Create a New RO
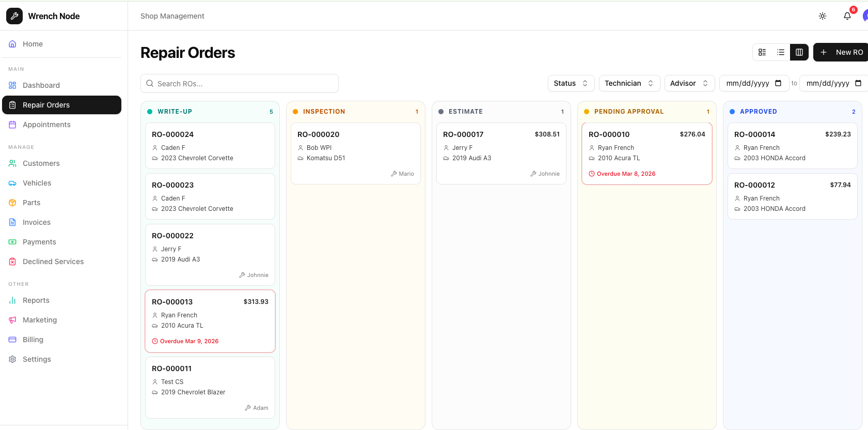Image resolution: width=868 pixels, height=430 pixels. (x=842, y=52)
